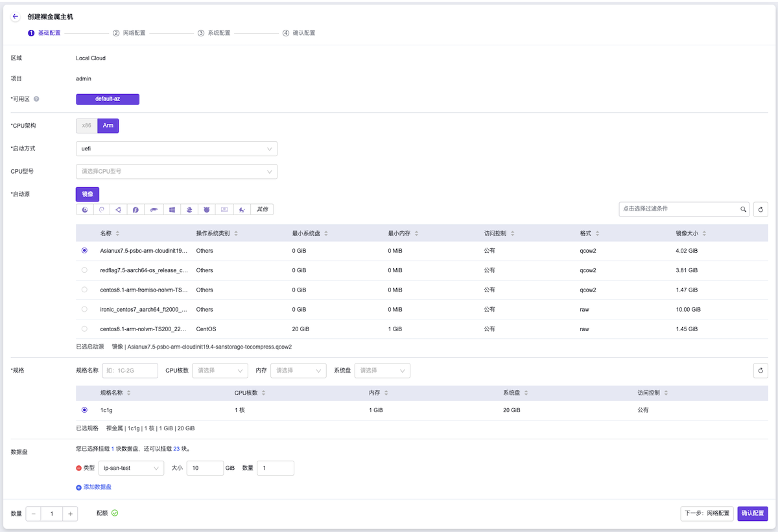Select the ironic_centos7_aarch64 image radio button
The image size is (778, 532).
click(84, 310)
